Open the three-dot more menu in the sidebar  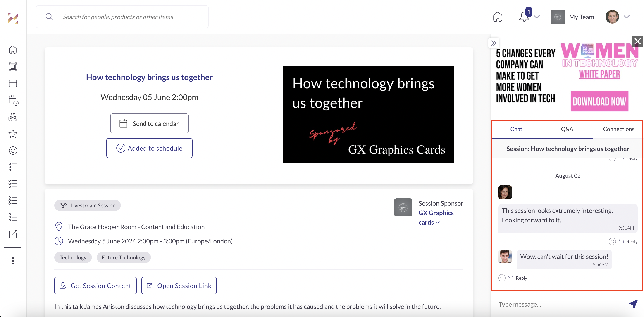13,261
